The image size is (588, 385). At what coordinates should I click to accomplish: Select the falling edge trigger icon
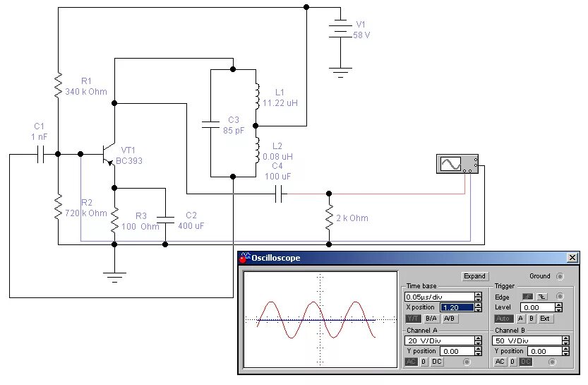click(x=542, y=297)
